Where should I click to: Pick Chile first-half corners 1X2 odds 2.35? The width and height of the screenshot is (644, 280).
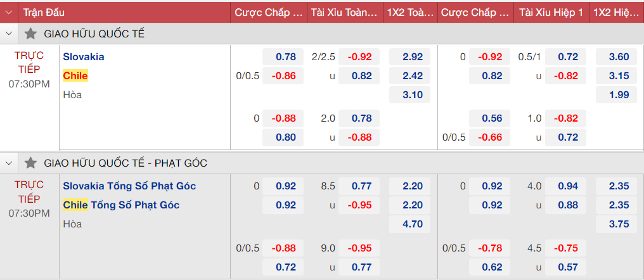click(x=616, y=205)
